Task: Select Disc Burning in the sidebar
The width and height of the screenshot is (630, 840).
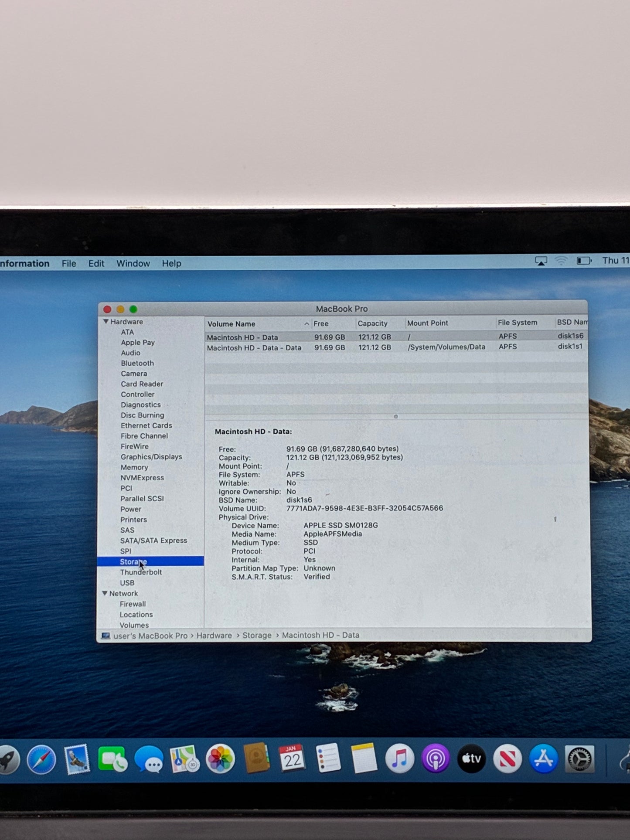Action: [x=143, y=415]
